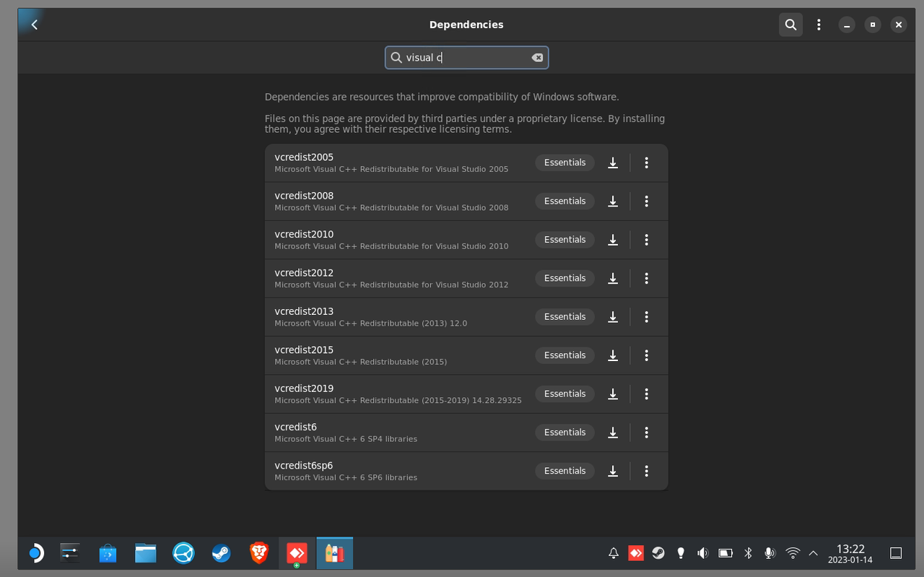Open Bluetooth settings in system tray
Image resolution: width=924 pixels, height=577 pixels.
click(748, 553)
